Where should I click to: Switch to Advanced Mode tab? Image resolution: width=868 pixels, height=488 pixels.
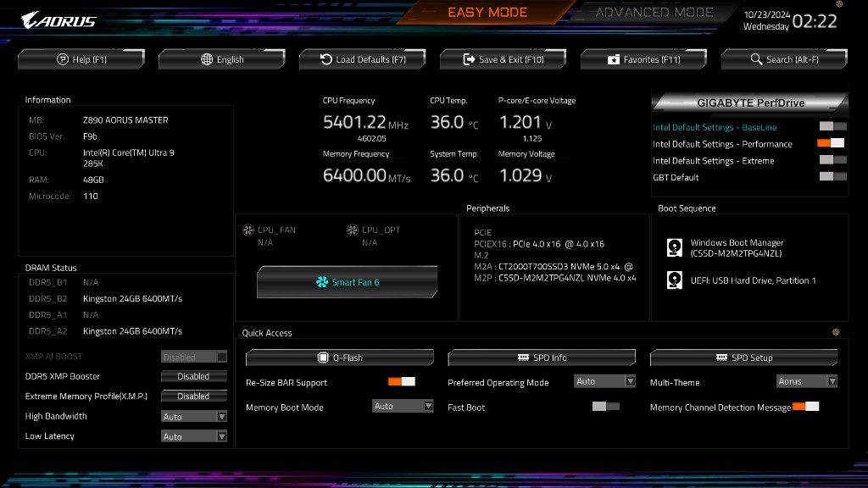click(654, 12)
